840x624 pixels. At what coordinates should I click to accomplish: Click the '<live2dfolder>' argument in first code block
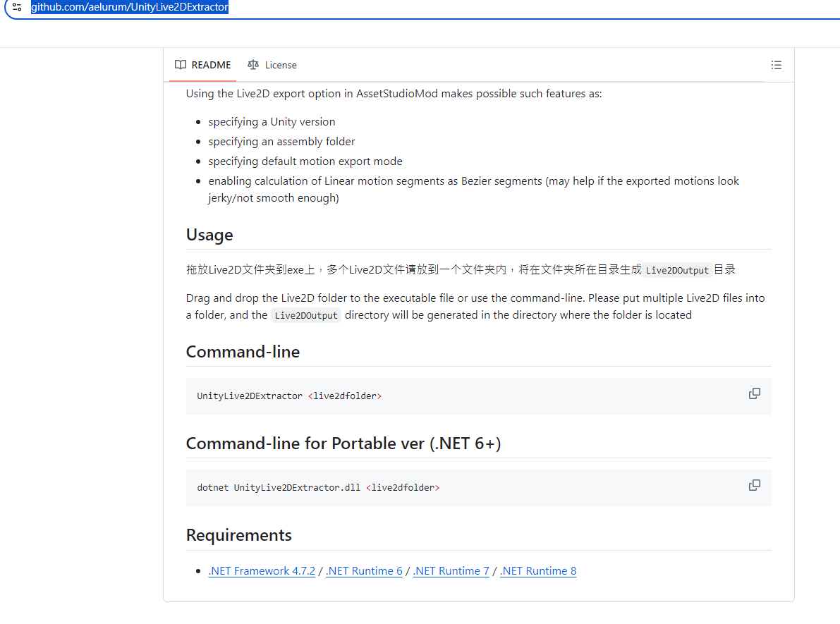345,396
